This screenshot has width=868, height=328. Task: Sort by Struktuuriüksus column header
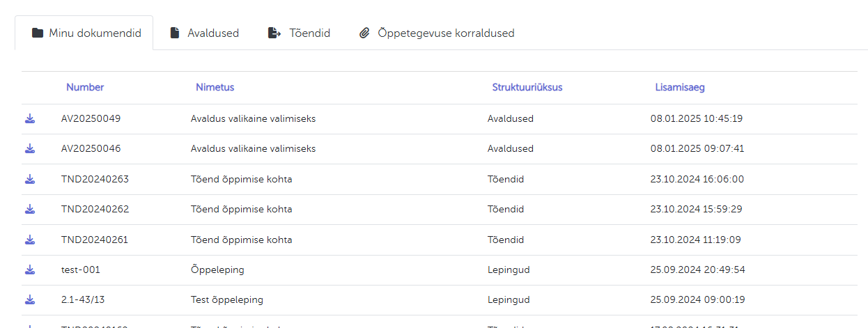tap(527, 87)
